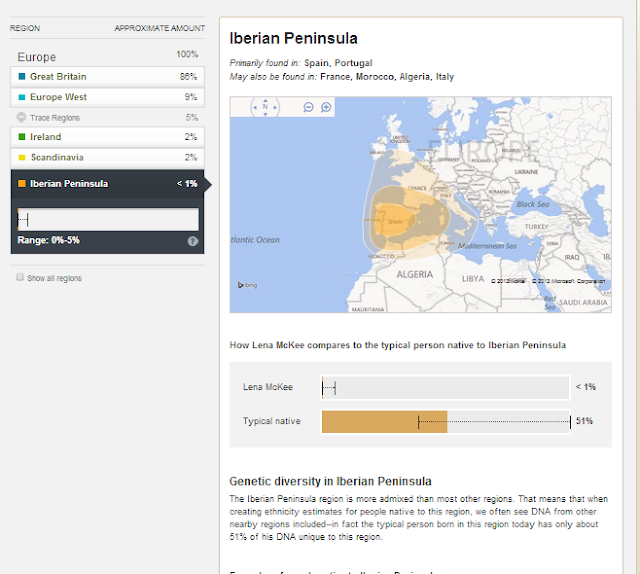
Task: Select the Scandinavia region entry
Action: coord(107,157)
